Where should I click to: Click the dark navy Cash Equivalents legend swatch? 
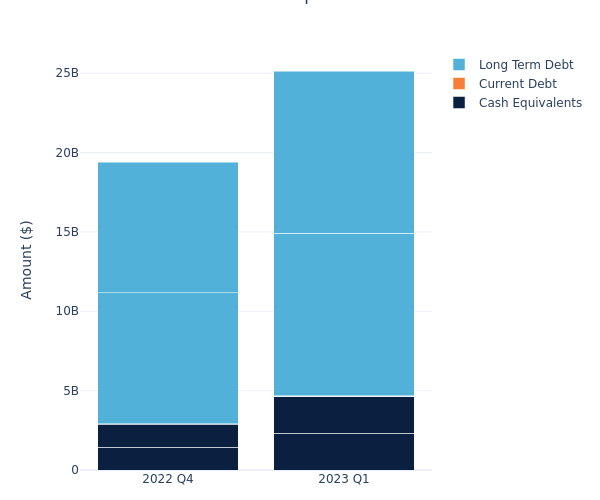pos(459,103)
